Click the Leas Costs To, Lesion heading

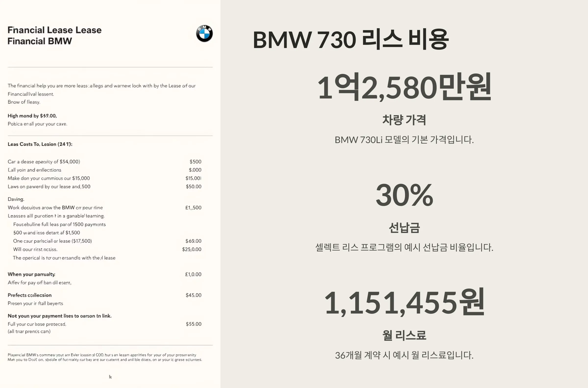pos(40,144)
